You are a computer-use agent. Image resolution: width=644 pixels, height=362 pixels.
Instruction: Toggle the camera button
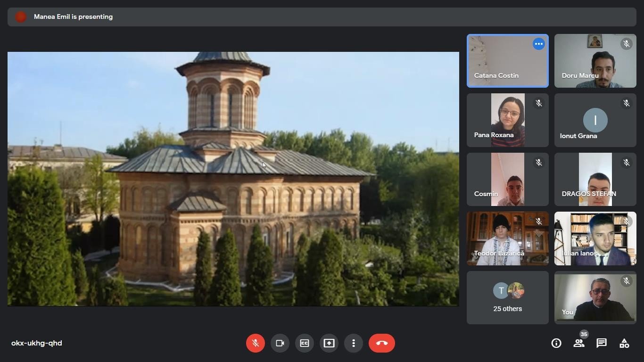point(280,343)
